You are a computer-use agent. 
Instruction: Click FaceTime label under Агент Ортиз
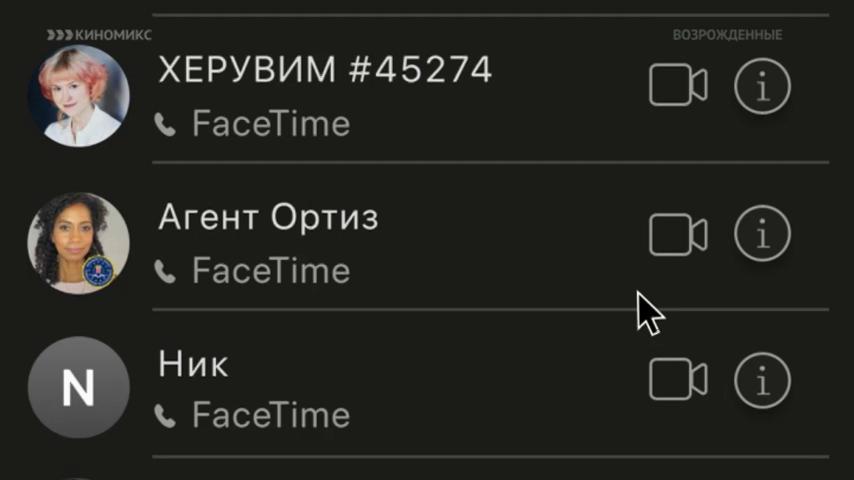[x=270, y=271]
